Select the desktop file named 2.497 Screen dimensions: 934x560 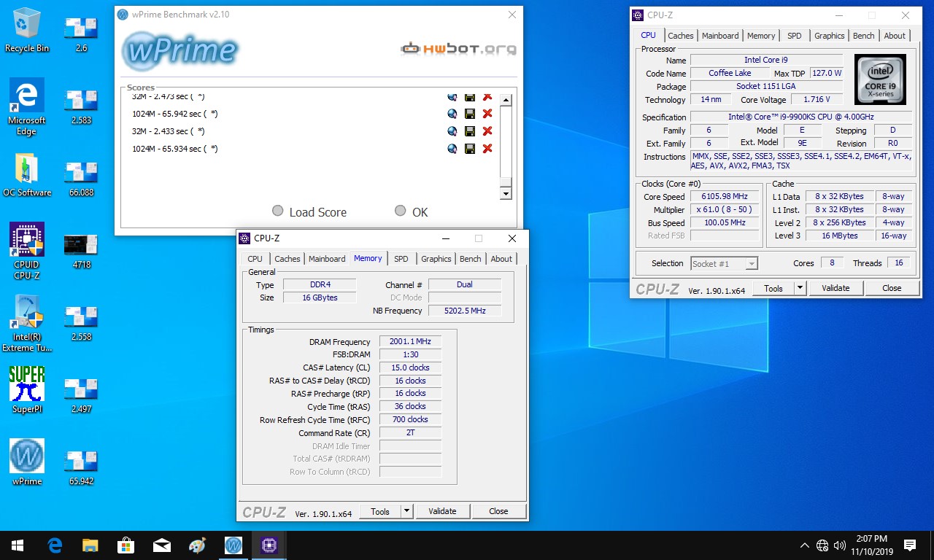(x=81, y=394)
